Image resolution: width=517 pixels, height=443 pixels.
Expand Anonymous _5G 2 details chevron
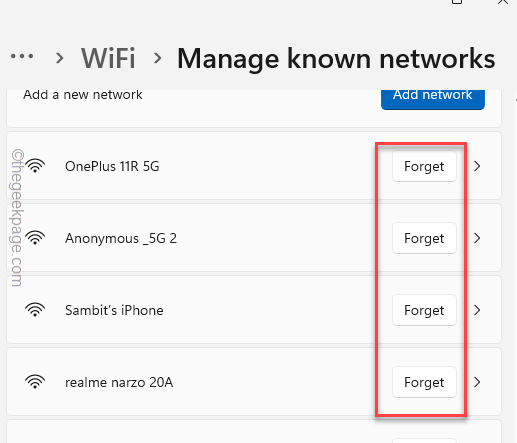[x=477, y=238]
